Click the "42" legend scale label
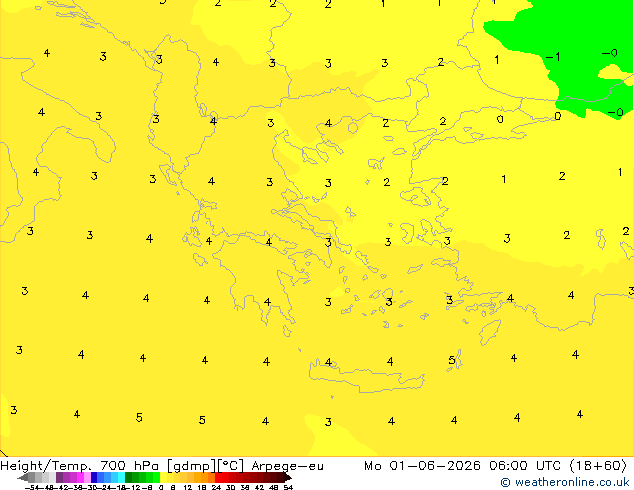Viewport: 634px width, 490px height. [x=260, y=487]
